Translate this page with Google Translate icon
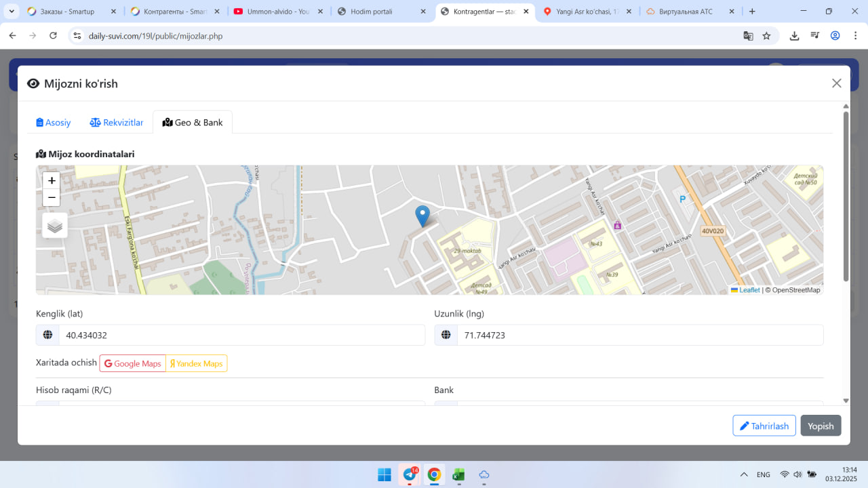This screenshot has width=868, height=488. (x=748, y=36)
